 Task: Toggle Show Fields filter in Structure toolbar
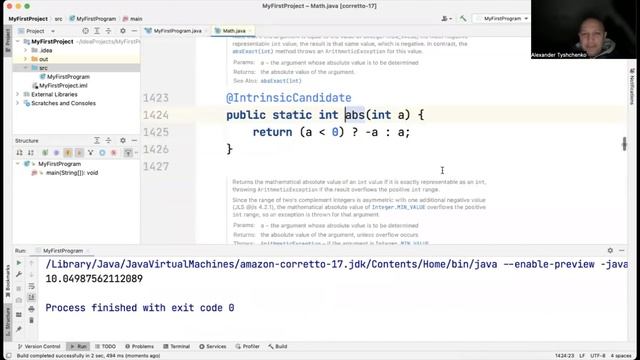tap(68, 153)
